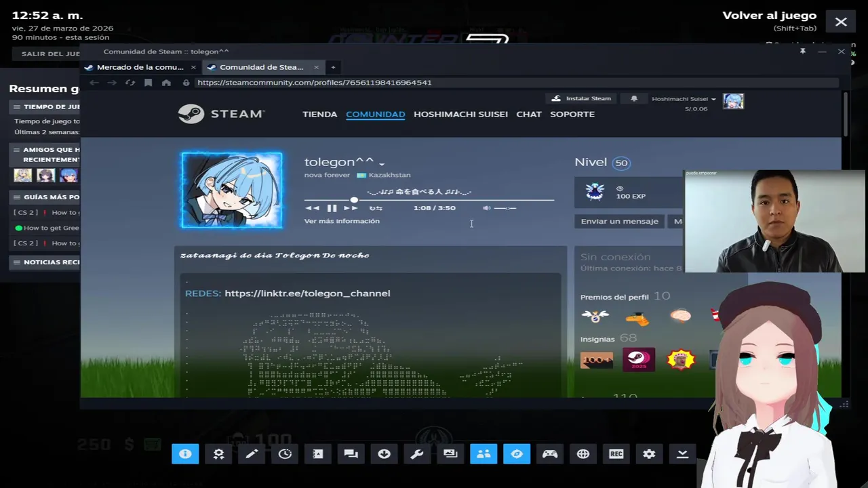Viewport: 868px width, 488px height.
Task: Click the Volver al juego close X button
Action: click(x=841, y=22)
